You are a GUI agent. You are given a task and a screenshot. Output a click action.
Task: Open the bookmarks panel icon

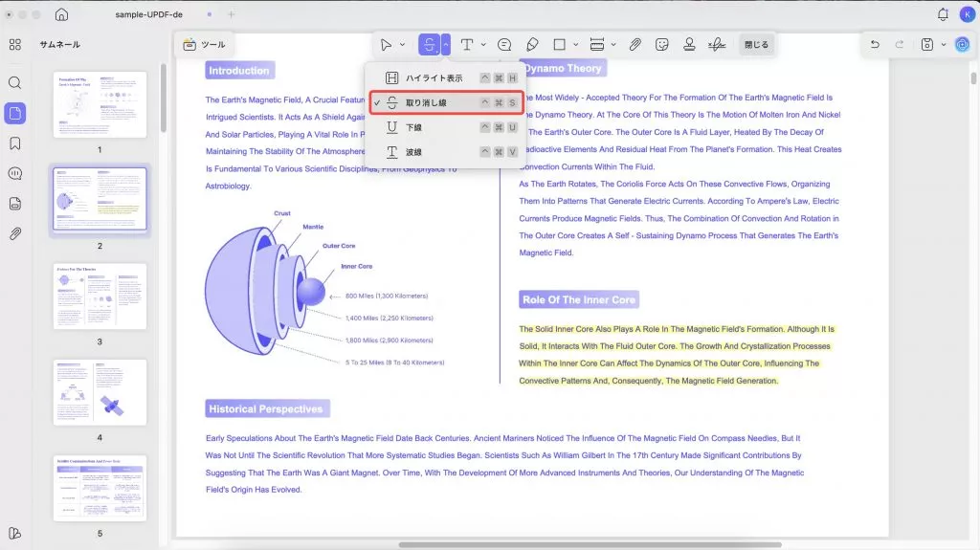coord(15,143)
